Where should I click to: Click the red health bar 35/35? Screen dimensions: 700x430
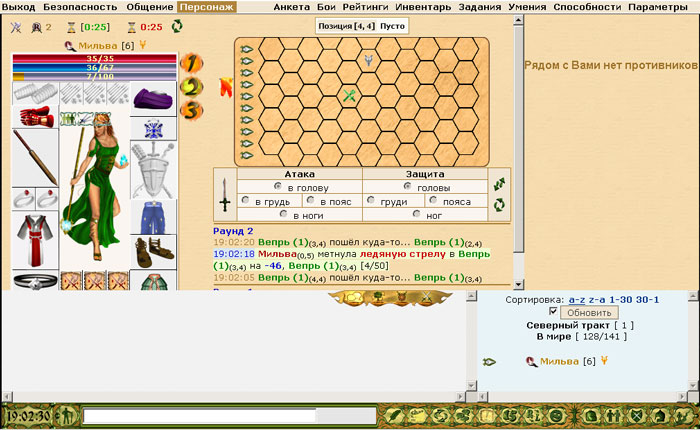click(94, 58)
